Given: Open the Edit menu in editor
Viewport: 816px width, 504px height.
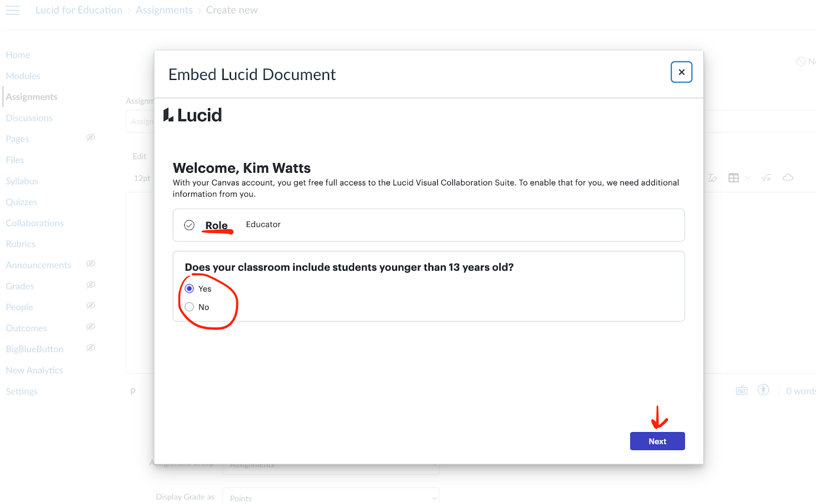Looking at the screenshot, I should (x=139, y=156).
